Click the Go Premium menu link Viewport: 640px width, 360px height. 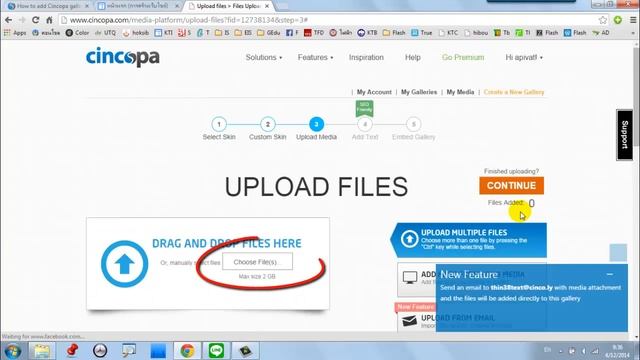pos(463,58)
